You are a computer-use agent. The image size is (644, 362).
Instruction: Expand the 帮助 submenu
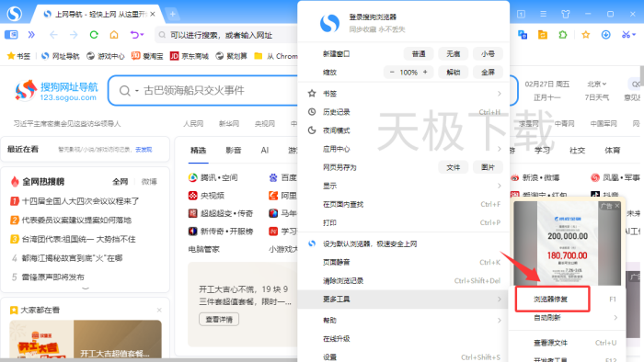404,320
